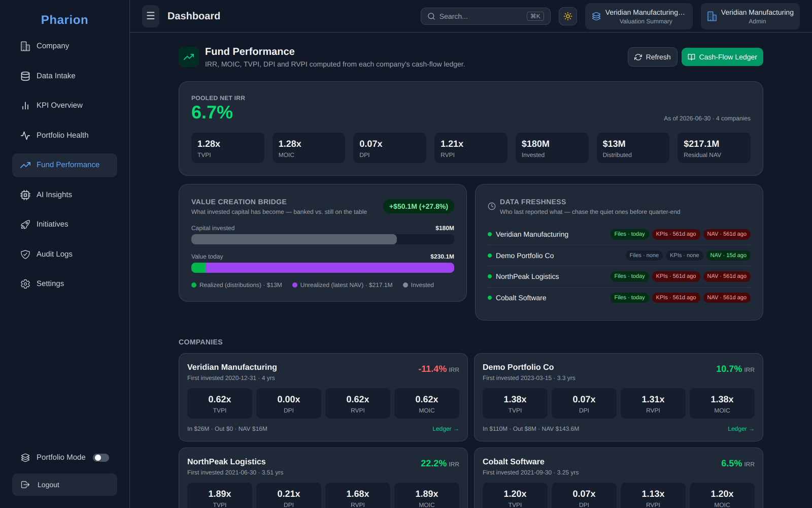
Task: Open Veridian Manufacturing Admin account menu
Action: point(750,16)
